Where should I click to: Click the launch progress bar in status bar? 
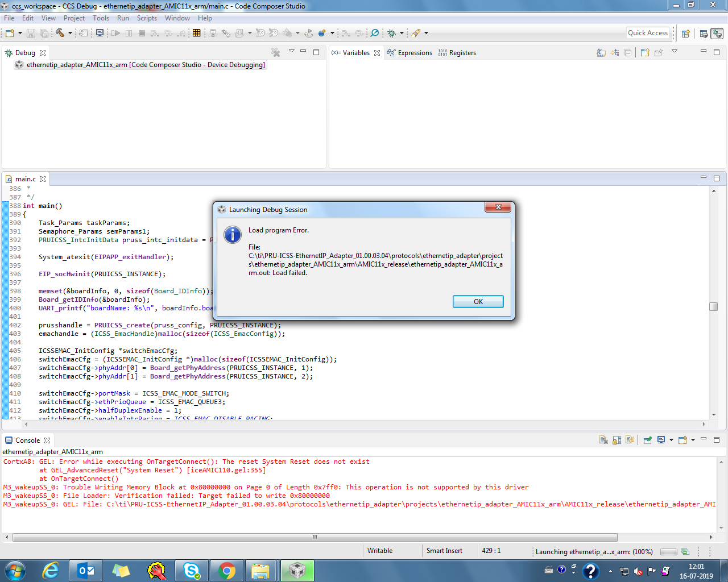[x=669, y=551]
